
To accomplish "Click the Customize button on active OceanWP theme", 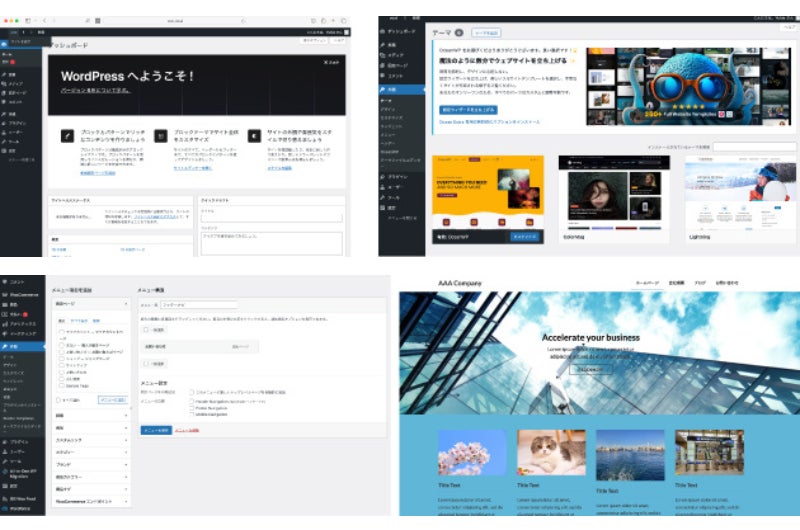I will point(524,237).
